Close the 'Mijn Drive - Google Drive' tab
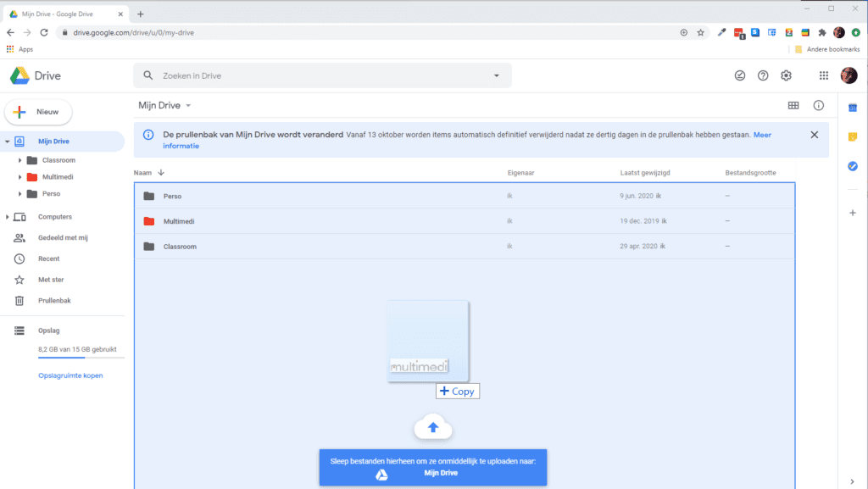The height and width of the screenshot is (489, 868). click(x=120, y=14)
